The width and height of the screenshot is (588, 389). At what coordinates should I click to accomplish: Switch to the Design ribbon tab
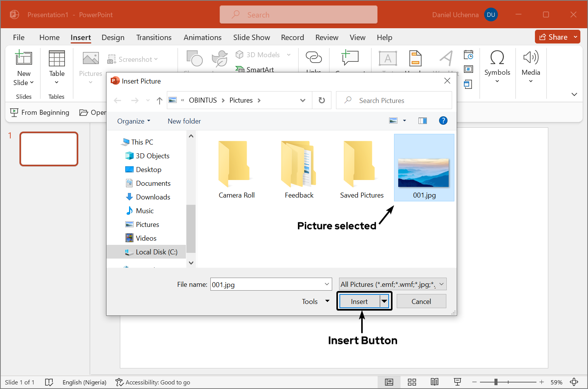click(x=113, y=37)
